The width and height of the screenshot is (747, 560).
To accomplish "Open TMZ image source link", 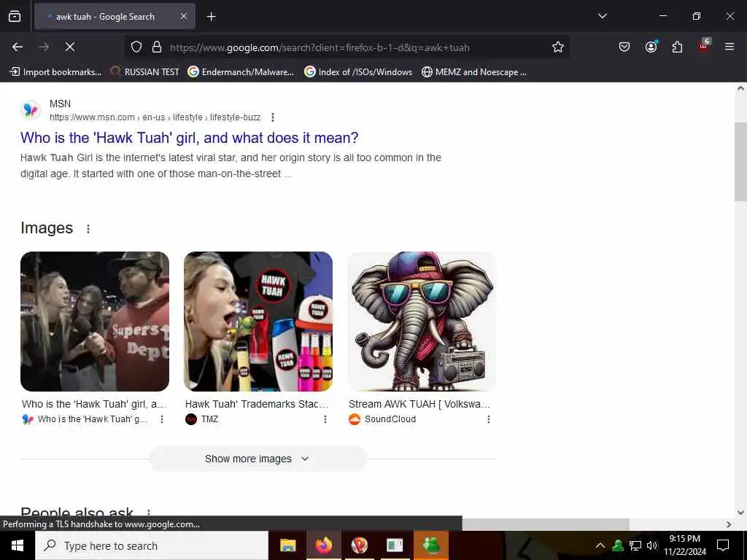I will point(202,419).
